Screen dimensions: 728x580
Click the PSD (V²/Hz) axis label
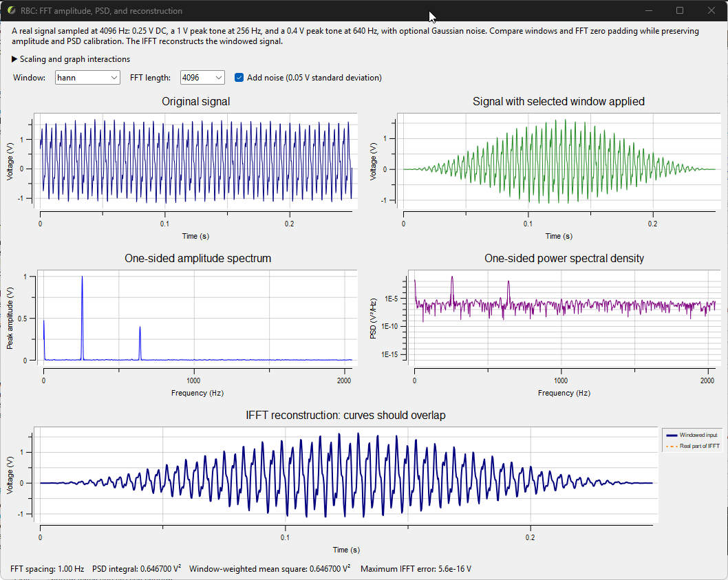click(x=373, y=319)
